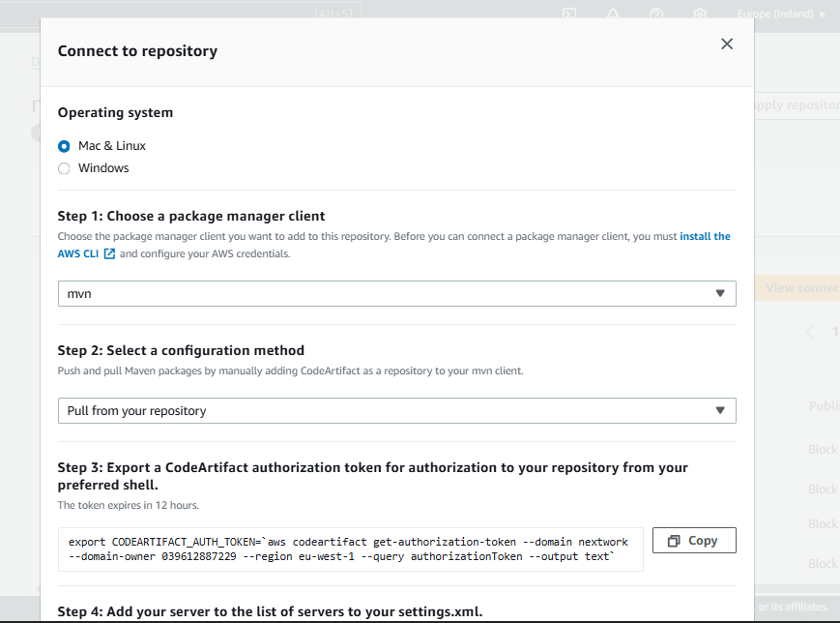Click the View connection button behind the dialog
This screenshot has height=623, width=840.
click(x=797, y=288)
